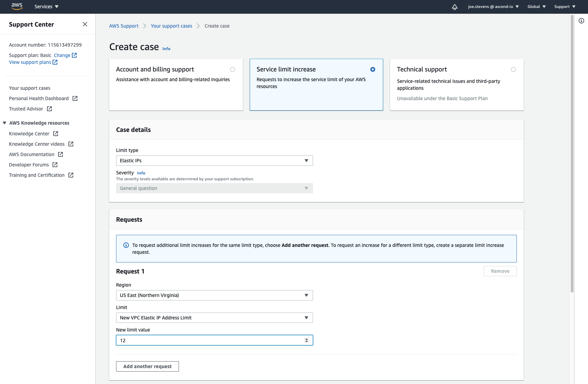Go to Your support cases breadcrumb
This screenshot has width=588, height=384.
click(171, 26)
